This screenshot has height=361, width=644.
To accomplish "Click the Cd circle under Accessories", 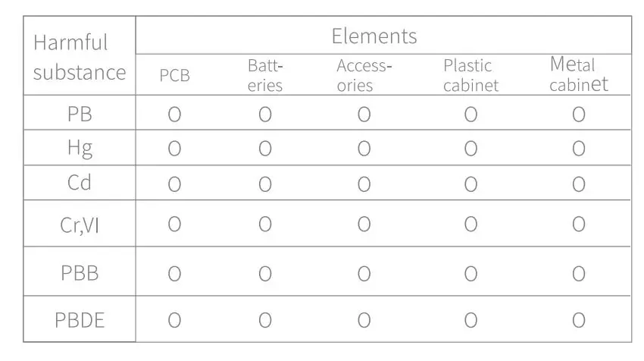I will tap(364, 184).
